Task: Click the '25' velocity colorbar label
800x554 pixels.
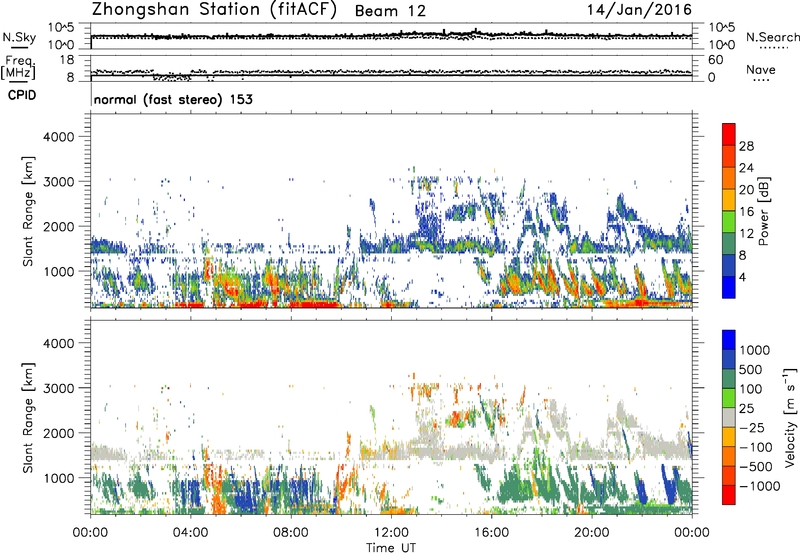Action: click(x=747, y=409)
